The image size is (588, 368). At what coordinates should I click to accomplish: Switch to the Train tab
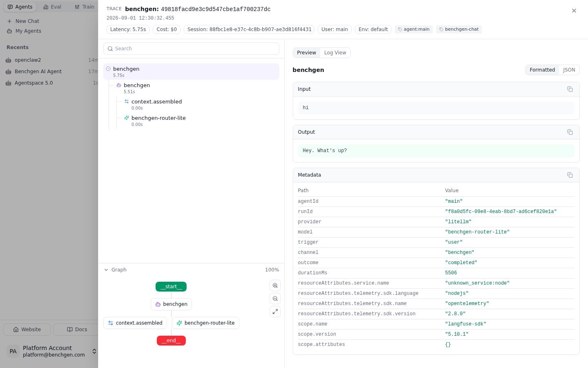point(85,7)
